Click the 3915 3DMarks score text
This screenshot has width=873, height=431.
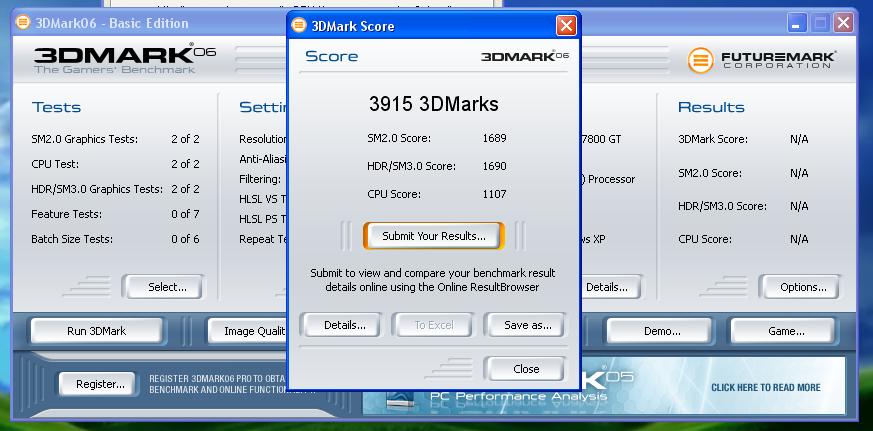[434, 104]
